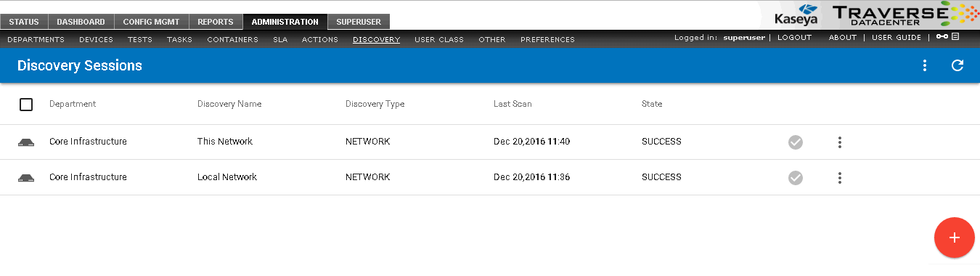Click SUCCESS state in Local Network row
Screen dimensions: 980x276
pos(661,177)
